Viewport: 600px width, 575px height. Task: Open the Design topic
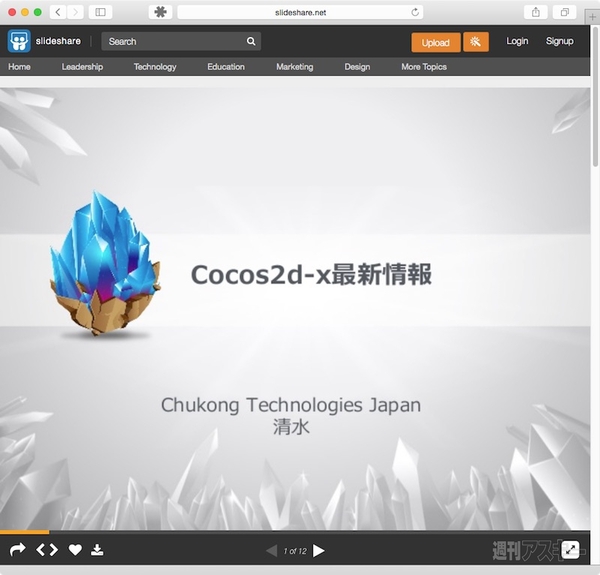click(x=357, y=67)
